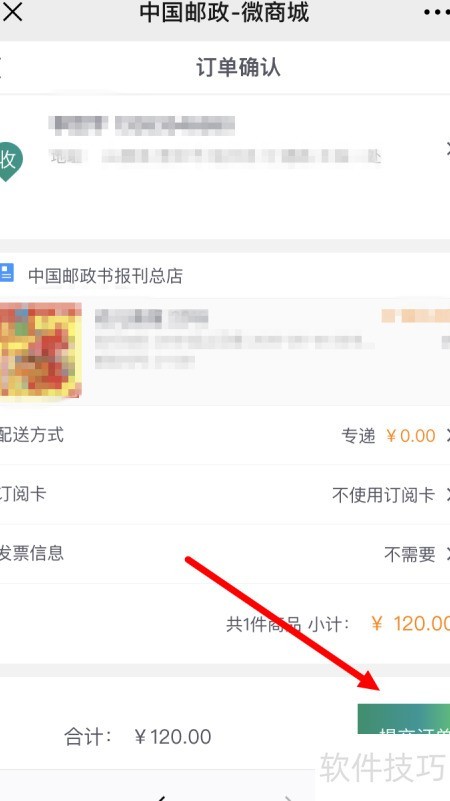Tap the blue store icon beside 中国邮政书报刊总店
The image size is (450, 801).
tap(6, 273)
